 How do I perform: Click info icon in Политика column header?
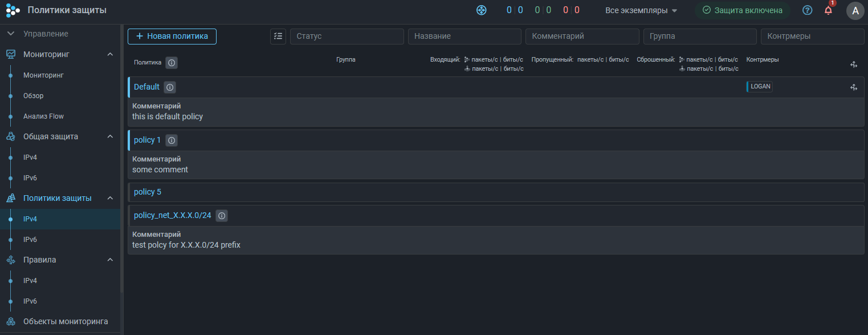click(x=172, y=63)
